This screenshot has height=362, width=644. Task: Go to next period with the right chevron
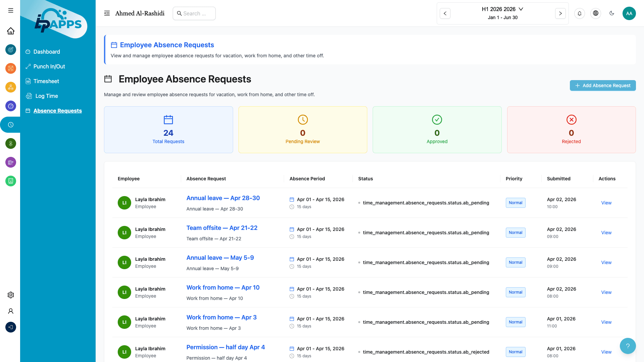pos(560,13)
